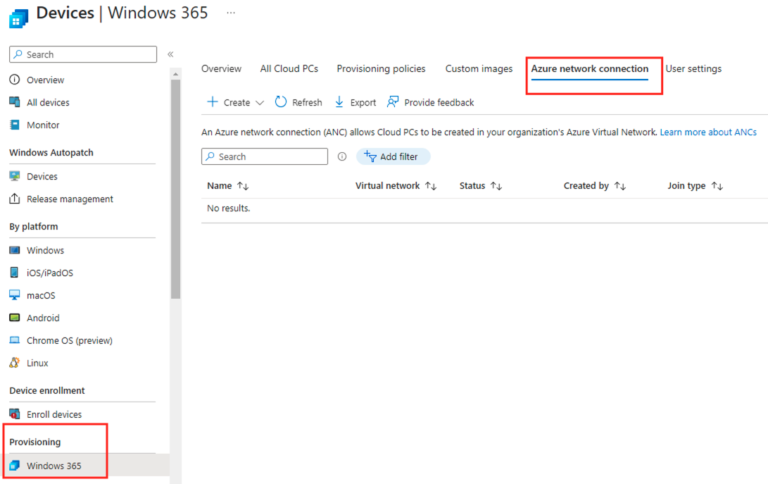Click the Android platform icon

click(x=15, y=317)
